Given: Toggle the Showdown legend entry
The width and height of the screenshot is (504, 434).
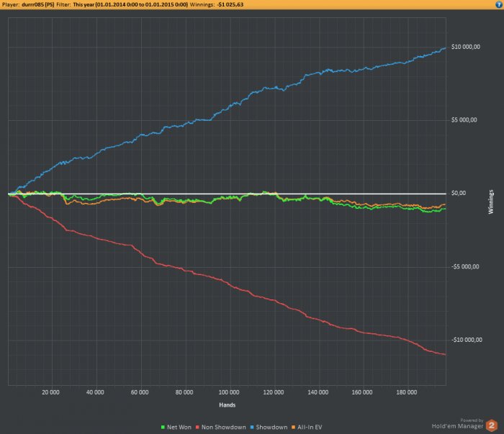Looking at the screenshot, I should click(x=269, y=428).
